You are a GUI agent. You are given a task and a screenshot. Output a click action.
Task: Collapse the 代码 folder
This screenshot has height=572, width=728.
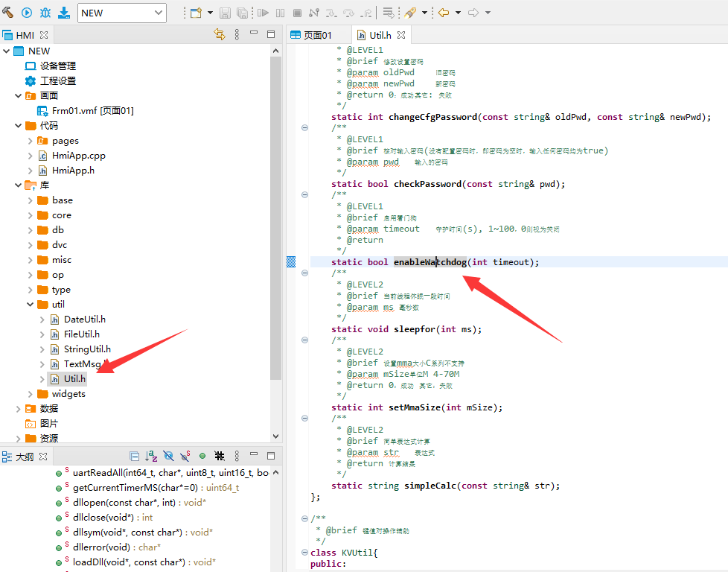pyautogui.click(x=18, y=125)
